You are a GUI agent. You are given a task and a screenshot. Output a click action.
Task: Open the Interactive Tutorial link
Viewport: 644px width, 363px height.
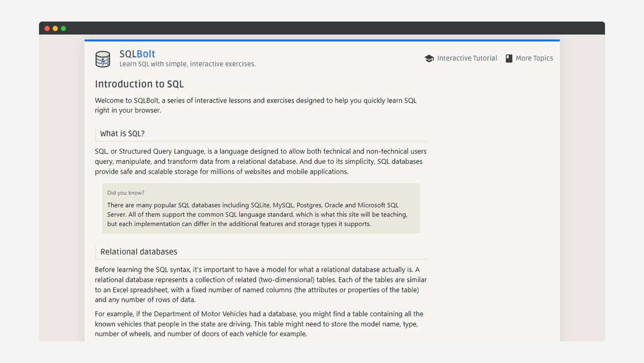tap(467, 58)
